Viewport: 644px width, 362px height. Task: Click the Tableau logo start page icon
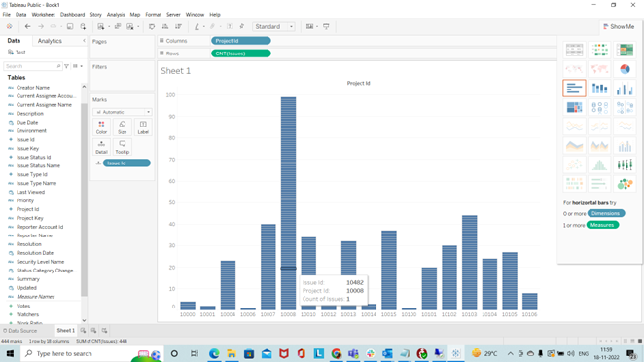(9, 26)
